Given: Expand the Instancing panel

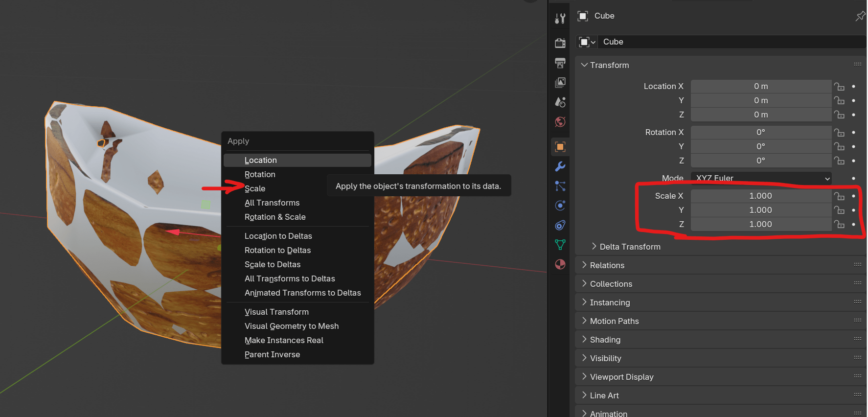Looking at the screenshot, I should [x=584, y=302].
